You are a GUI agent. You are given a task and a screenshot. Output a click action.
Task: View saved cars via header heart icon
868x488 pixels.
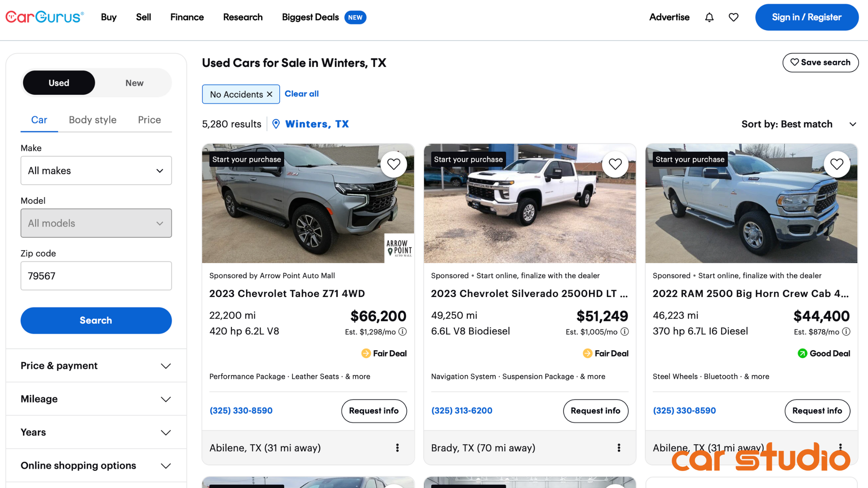734,17
